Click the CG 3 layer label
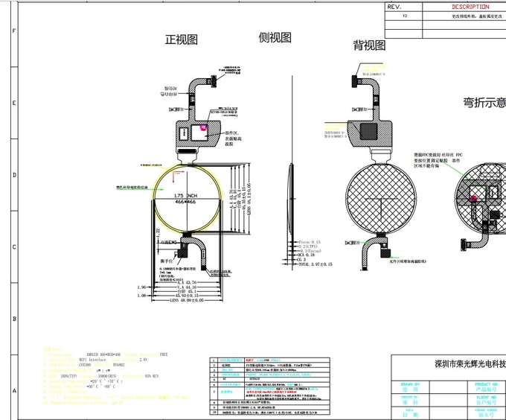 click(301, 260)
